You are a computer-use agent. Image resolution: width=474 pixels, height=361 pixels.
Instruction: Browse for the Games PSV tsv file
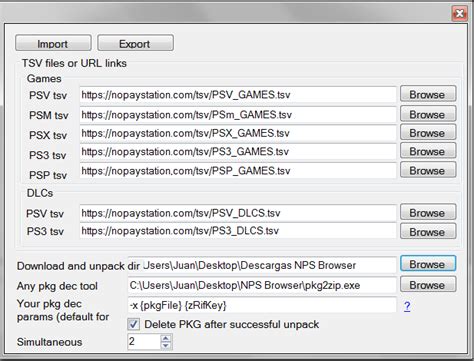pyautogui.click(x=428, y=94)
